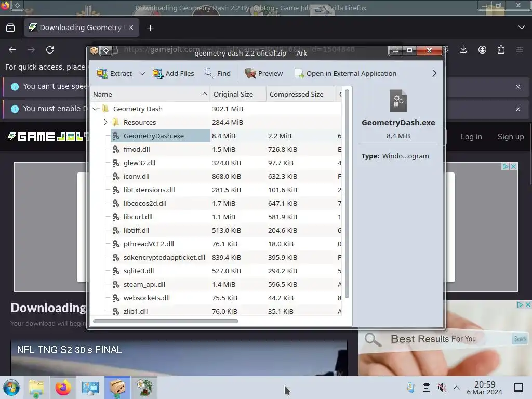Select the libcurl.dll file icon

click(116, 217)
